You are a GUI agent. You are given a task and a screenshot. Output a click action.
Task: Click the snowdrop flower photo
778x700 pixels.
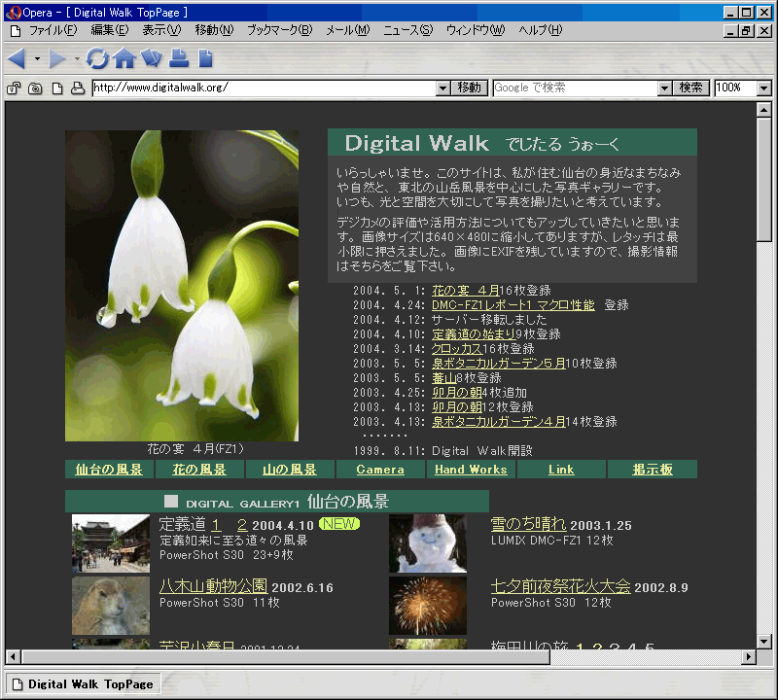(182, 286)
